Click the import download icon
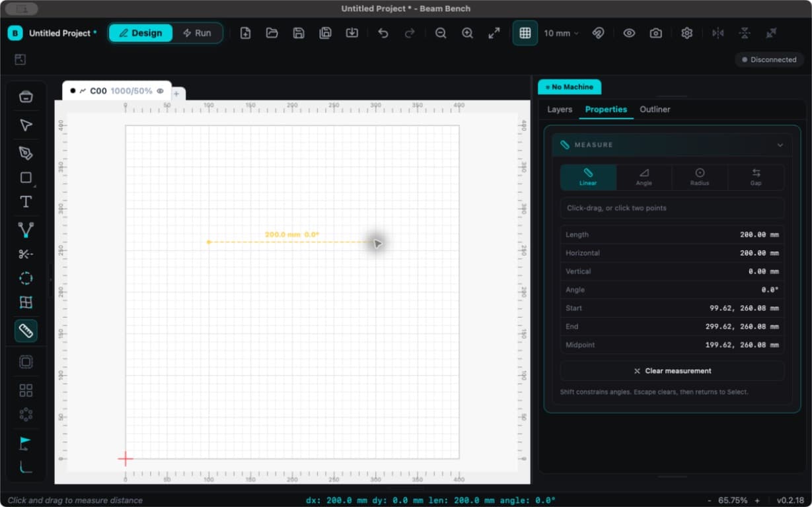Screen dimensions: 812x507 (352, 33)
